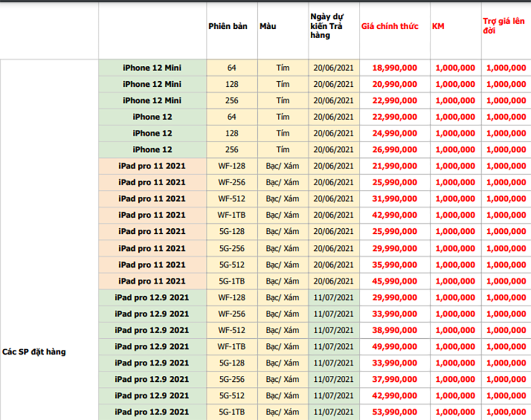Click the price 49,990,000

394,347
